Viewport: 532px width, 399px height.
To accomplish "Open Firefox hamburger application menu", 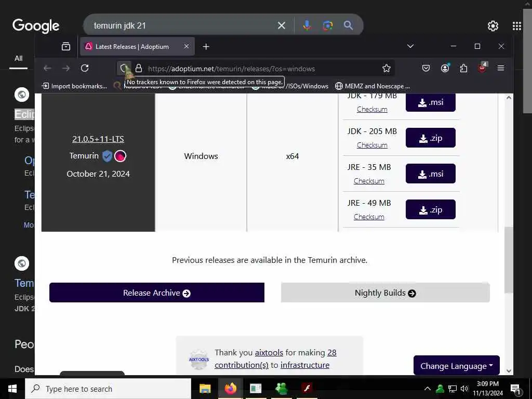I will (x=500, y=68).
